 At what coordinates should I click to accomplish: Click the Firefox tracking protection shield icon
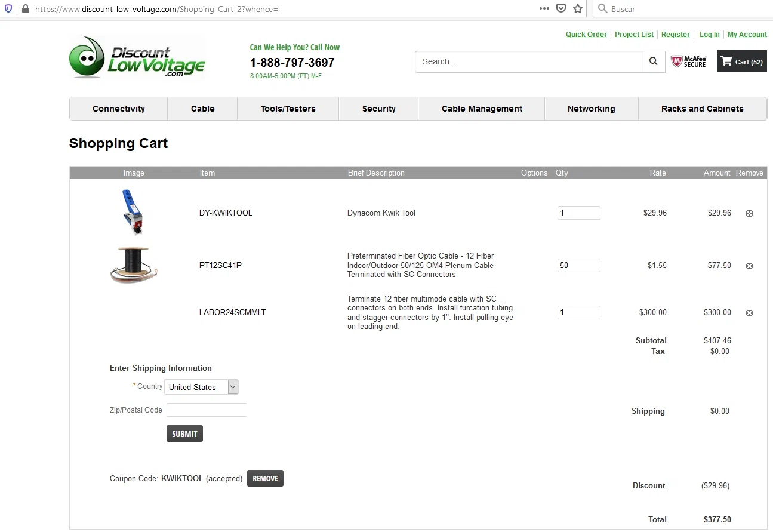coord(8,9)
